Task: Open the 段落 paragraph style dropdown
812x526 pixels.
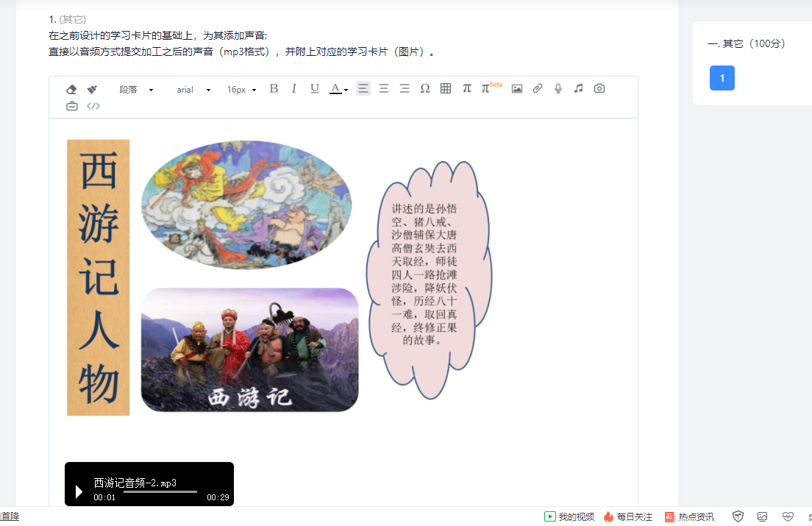Action: (x=136, y=90)
